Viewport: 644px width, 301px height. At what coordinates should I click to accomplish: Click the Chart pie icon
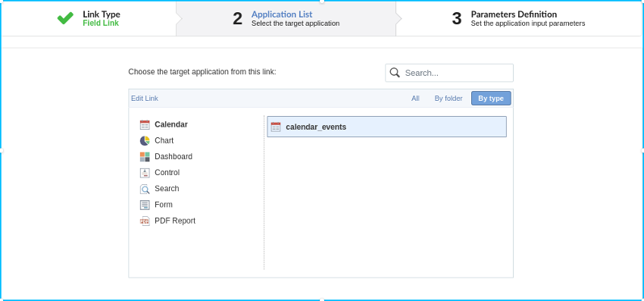[145, 140]
